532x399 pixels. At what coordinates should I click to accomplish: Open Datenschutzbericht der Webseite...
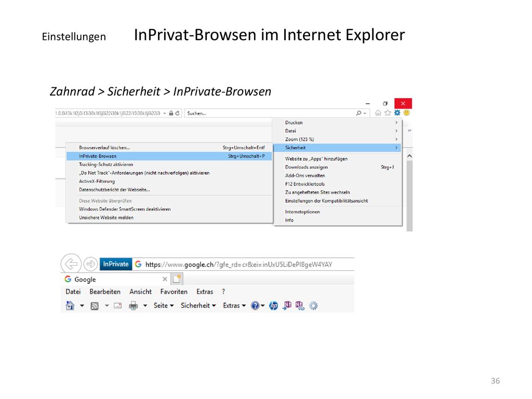(x=169, y=190)
